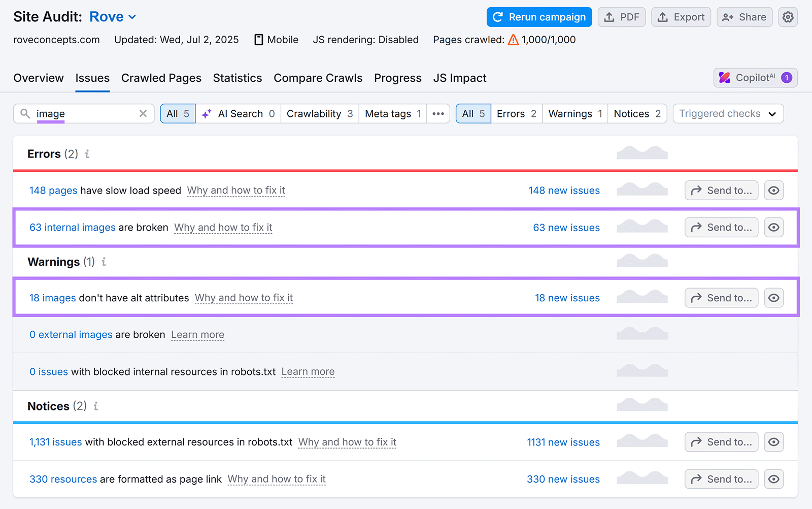Open the Rove project dropdown

click(x=113, y=16)
